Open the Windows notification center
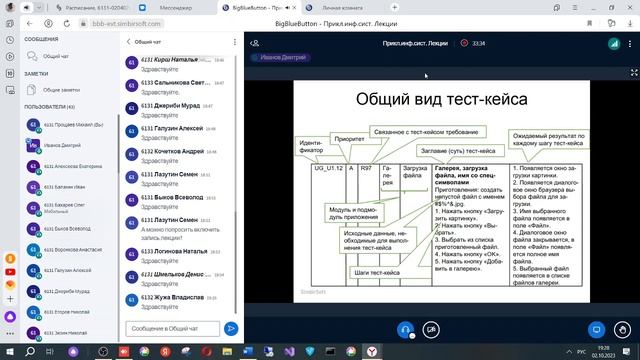 coord(627,351)
